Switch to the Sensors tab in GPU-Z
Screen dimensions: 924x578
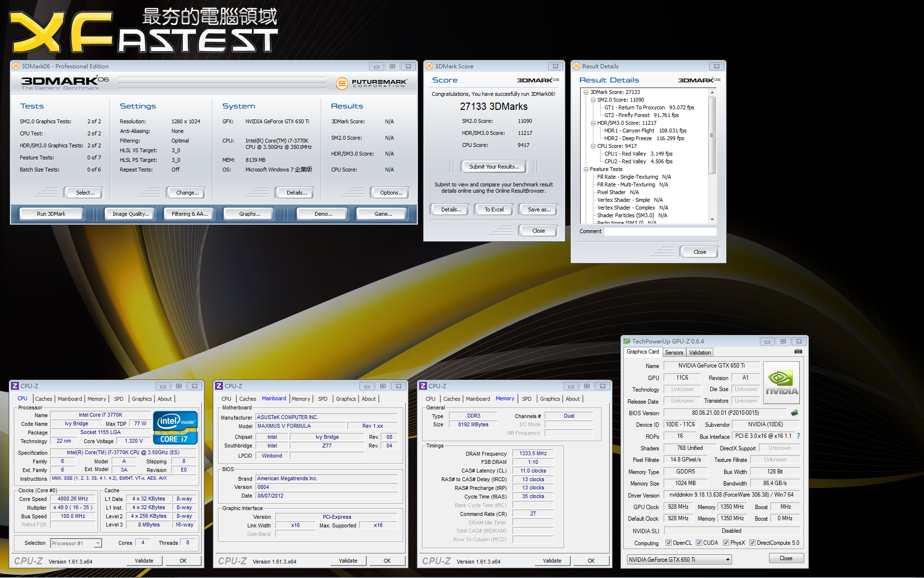pyautogui.click(x=674, y=353)
